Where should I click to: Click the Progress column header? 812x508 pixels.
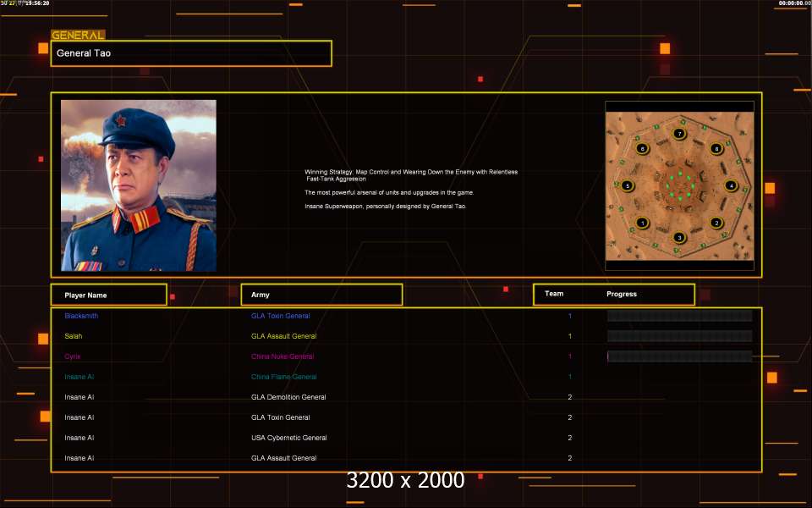tap(622, 294)
